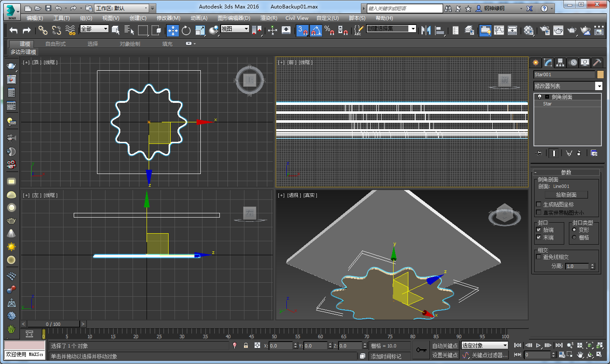Uncheck the 末端 capping checkbox
The height and width of the screenshot is (364, 610).
[539, 237]
